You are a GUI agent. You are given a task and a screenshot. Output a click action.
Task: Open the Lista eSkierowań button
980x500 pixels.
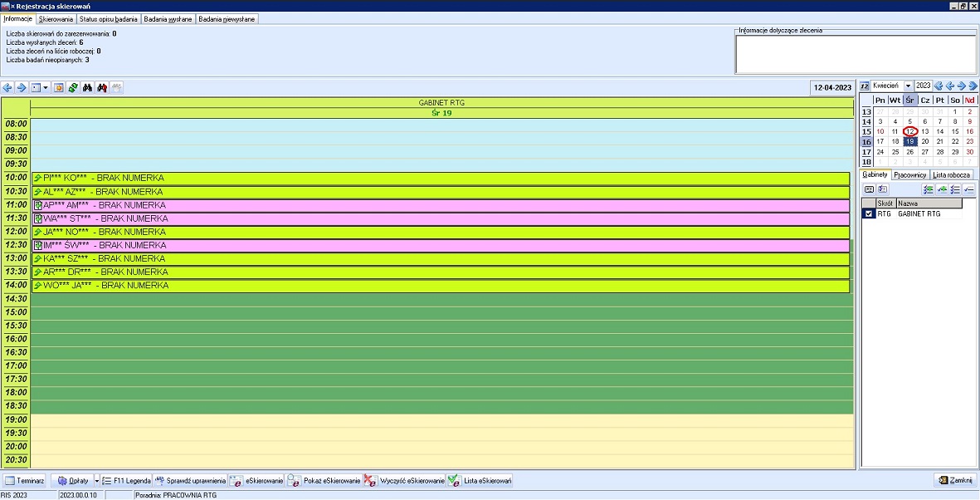[x=480, y=481]
